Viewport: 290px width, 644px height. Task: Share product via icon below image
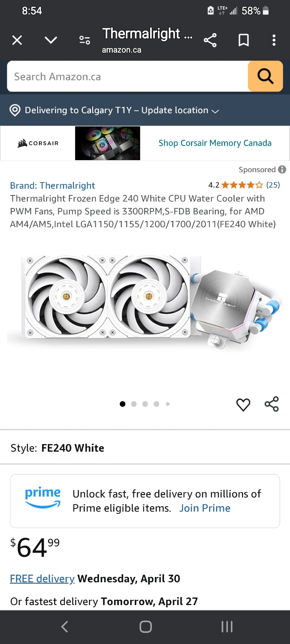tap(272, 404)
